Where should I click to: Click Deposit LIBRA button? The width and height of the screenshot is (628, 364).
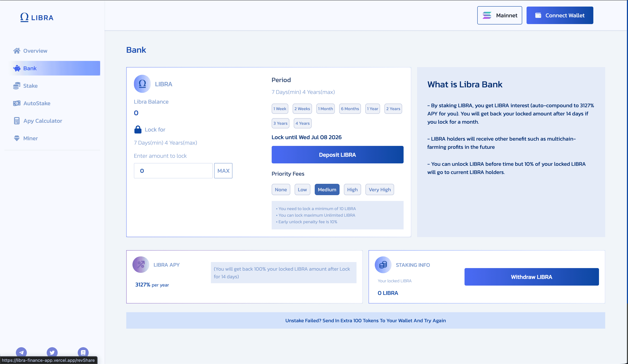(337, 155)
